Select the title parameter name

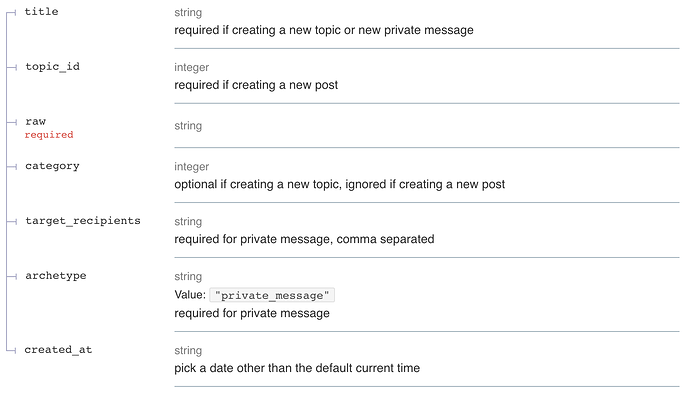click(x=41, y=12)
